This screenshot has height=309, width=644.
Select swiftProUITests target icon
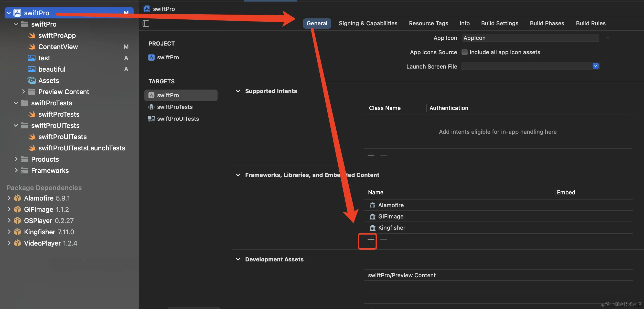(x=151, y=119)
